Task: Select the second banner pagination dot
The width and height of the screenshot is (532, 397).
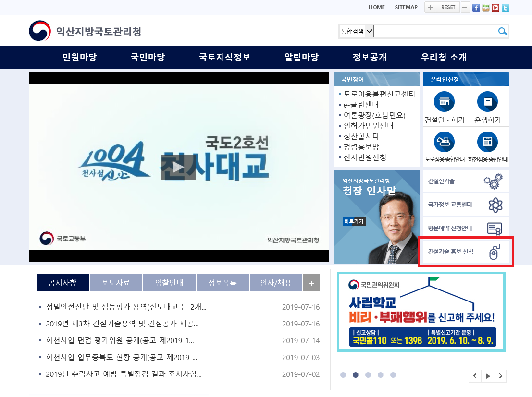Action: [356, 375]
